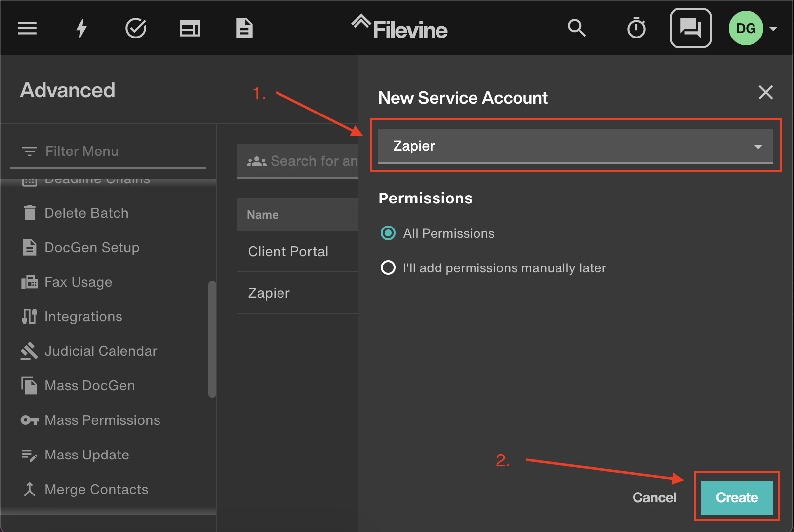Click the DG user avatar

(746, 28)
